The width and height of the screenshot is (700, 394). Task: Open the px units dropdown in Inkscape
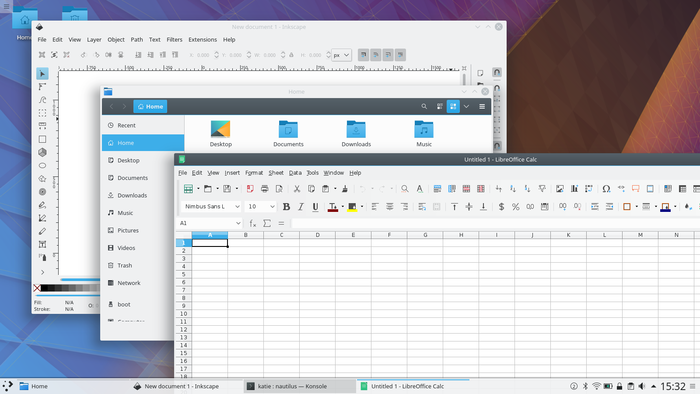click(x=342, y=55)
